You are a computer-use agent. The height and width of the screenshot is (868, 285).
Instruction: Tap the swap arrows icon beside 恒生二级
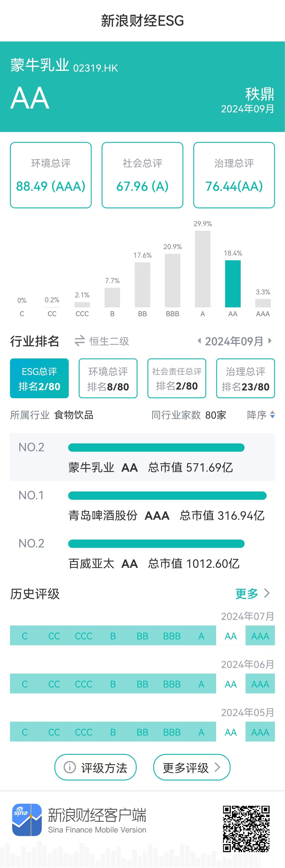80,341
